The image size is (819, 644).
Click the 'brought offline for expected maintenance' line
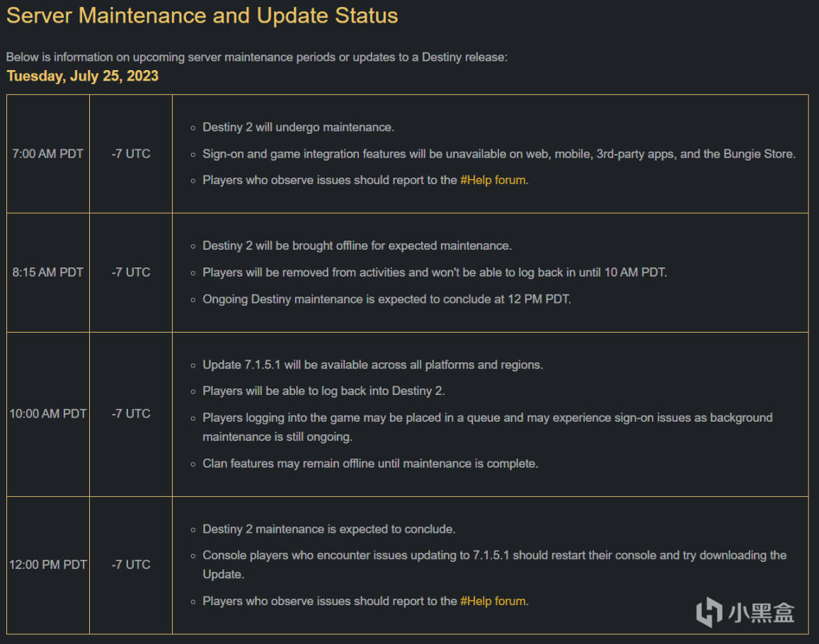357,246
